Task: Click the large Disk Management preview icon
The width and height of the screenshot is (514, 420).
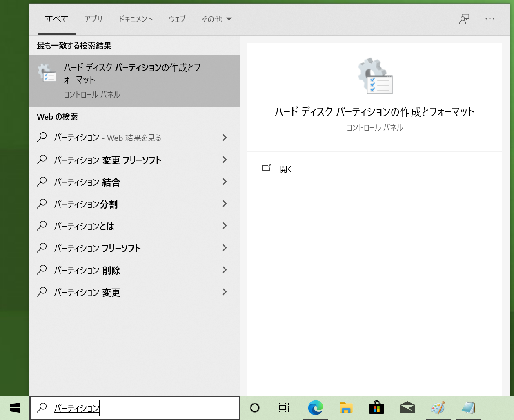Action: (x=375, y=76)
